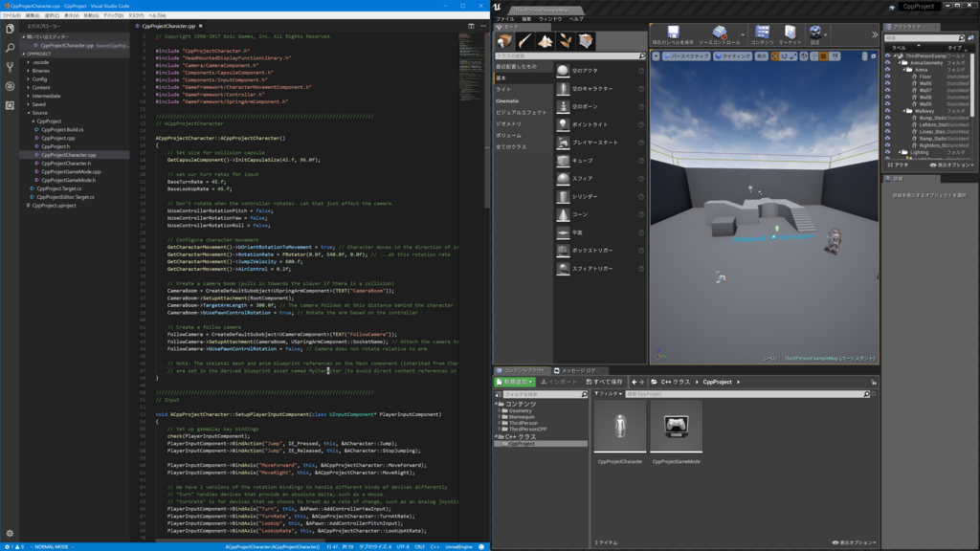
Task: Click the Content Browser lock icon
Action: click(x=874, y=382)
